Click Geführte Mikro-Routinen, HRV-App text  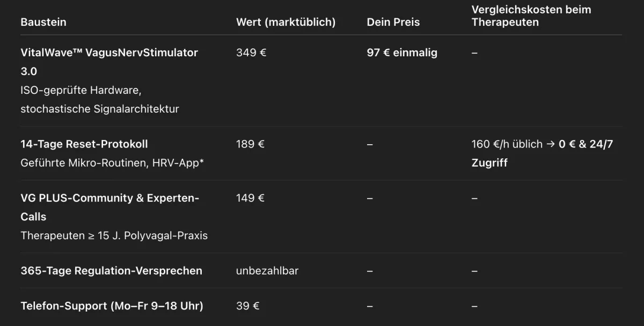pyautogui.click(x=112, y=162)
